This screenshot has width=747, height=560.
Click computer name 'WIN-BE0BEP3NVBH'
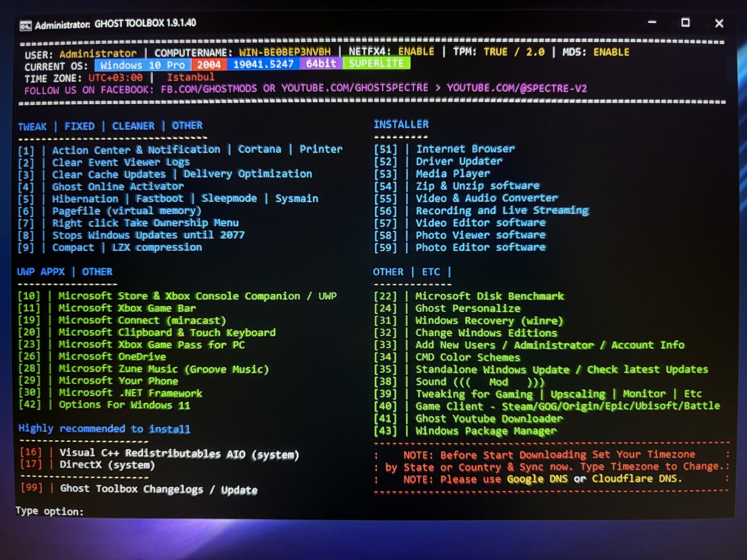[285, 52]
